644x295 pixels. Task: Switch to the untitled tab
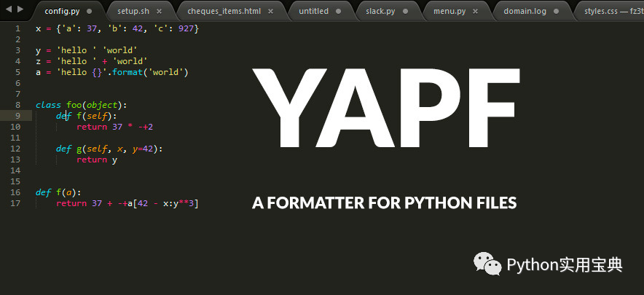click(x=313, y=11)
